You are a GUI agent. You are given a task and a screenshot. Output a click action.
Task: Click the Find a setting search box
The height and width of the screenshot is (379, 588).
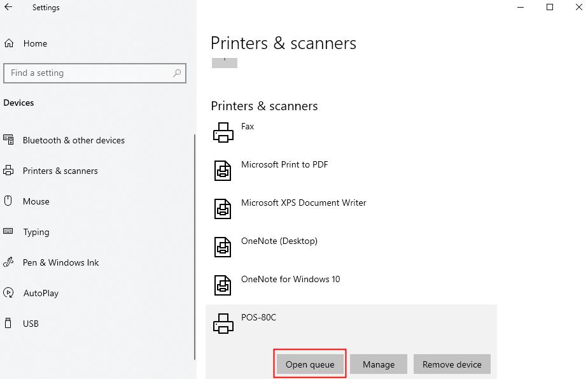[x=89, y=73]
